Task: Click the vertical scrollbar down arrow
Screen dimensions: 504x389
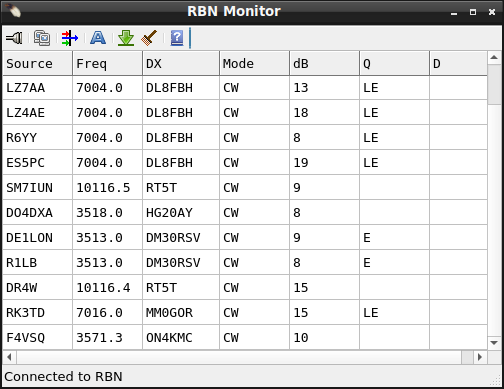Action: (x=494, y=343)
